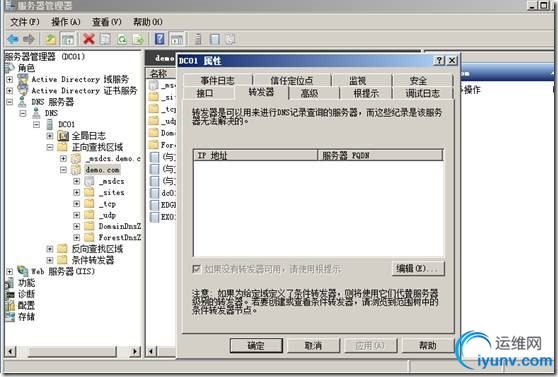This screenshot has width=558, height=377.
Task: Click the red X Delete toolbar icon
Action: [89, 39]
